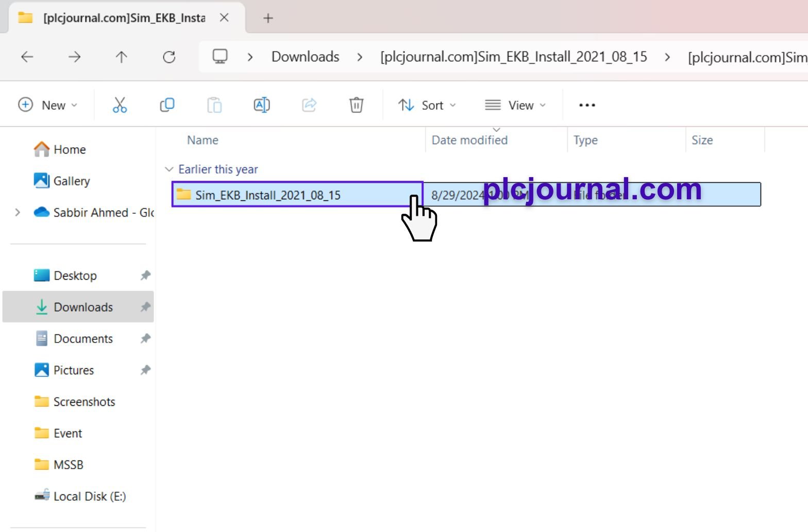This screenshot has height=532, width=808.
Task: Click Downloads in the address bar path
Action: coord(305,57)
